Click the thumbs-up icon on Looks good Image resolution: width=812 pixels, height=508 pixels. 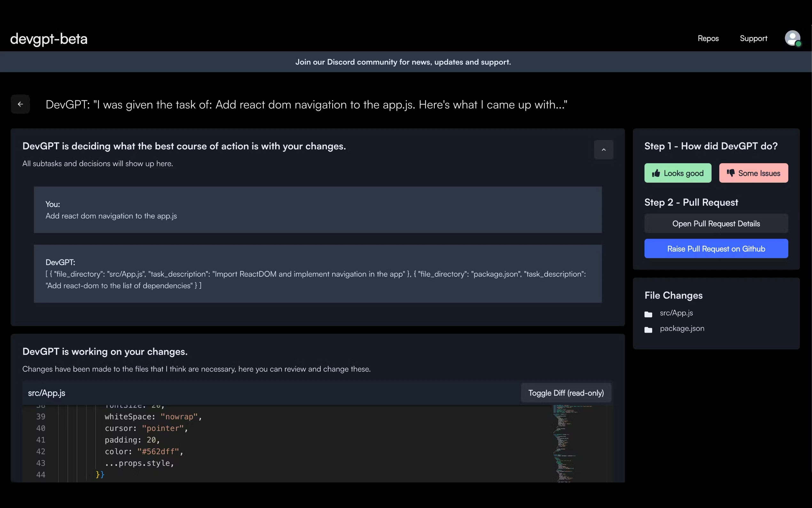tap(656, 173)
